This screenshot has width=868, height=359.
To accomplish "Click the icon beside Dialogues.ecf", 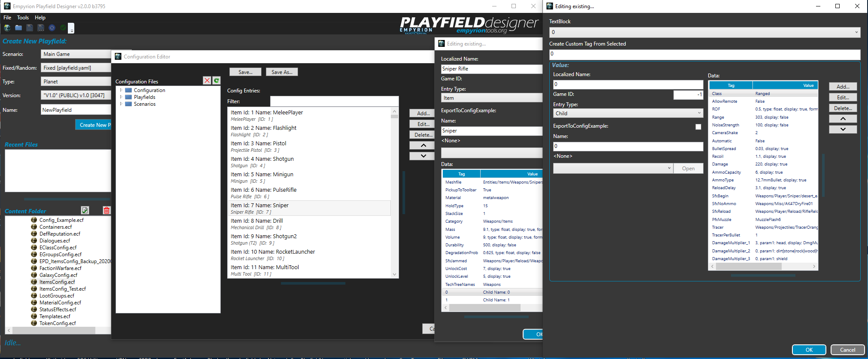I will 34,240.
